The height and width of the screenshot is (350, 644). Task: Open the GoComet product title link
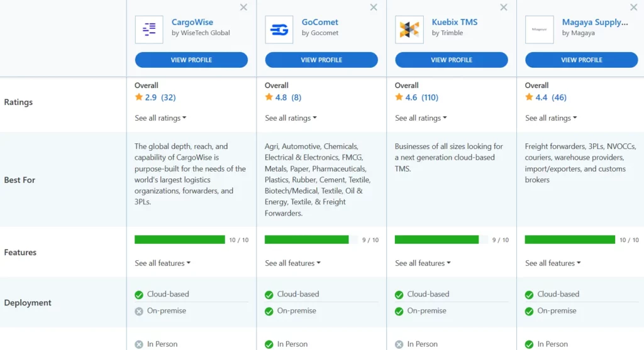coord(320,22)
